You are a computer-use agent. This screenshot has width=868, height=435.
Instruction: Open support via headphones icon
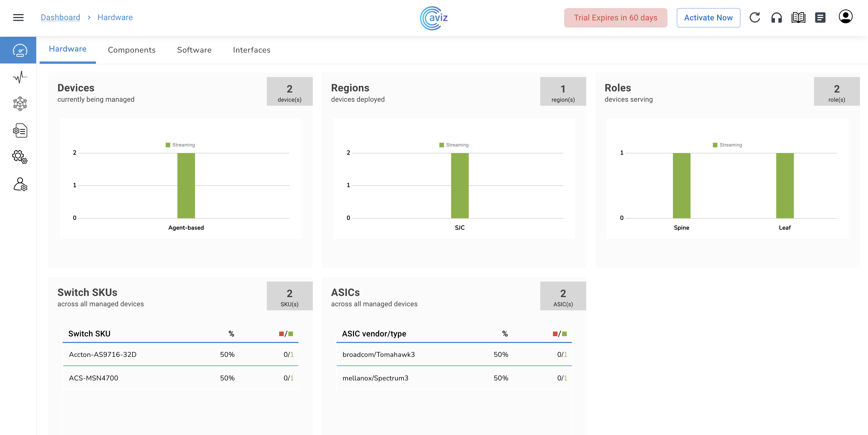776,18
